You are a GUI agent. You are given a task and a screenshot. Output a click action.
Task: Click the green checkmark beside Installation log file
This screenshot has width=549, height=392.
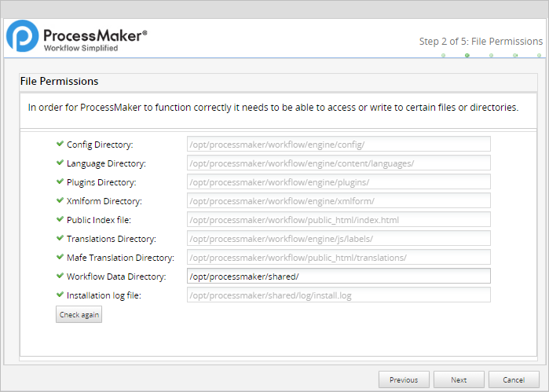coord(60,295)
